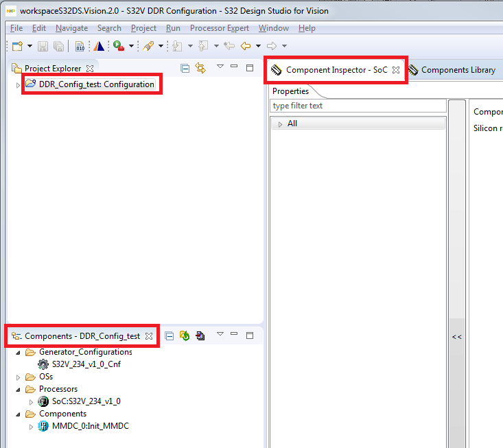
Task: Open the New wizard dropdown arrow
Action: tap(30, 46)
